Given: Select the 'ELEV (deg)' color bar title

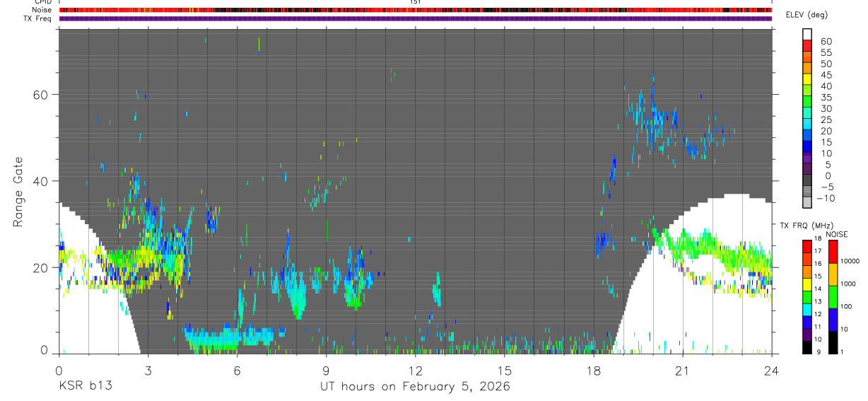Looking at the screenshot, I should pos(807,16).
